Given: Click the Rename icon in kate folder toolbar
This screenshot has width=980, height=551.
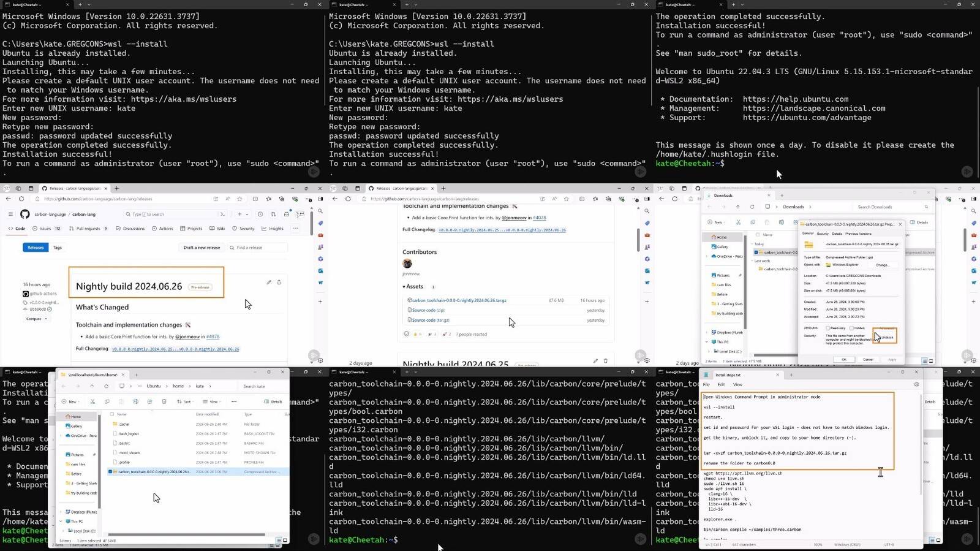Looking at the screenshot, I should tap(135, 401).
